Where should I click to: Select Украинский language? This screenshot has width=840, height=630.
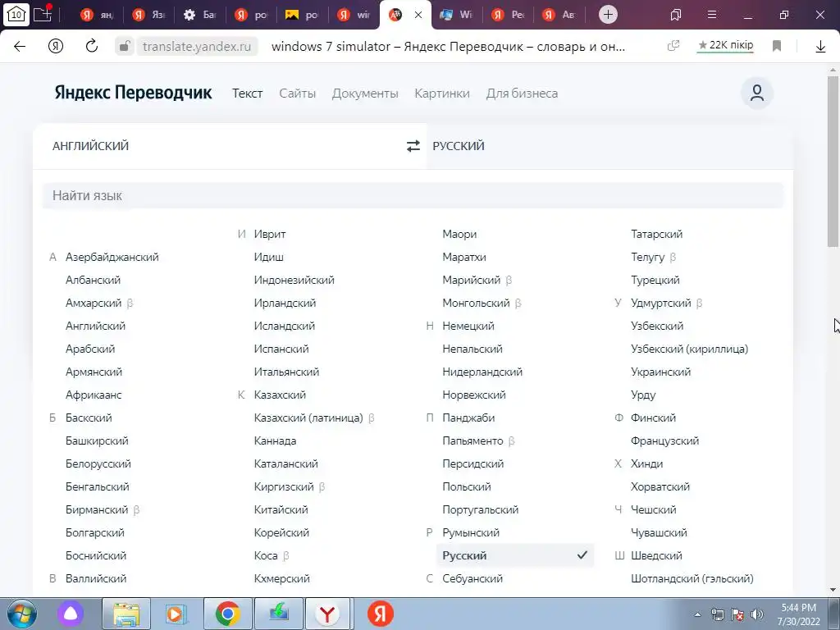tap(660, 372)
